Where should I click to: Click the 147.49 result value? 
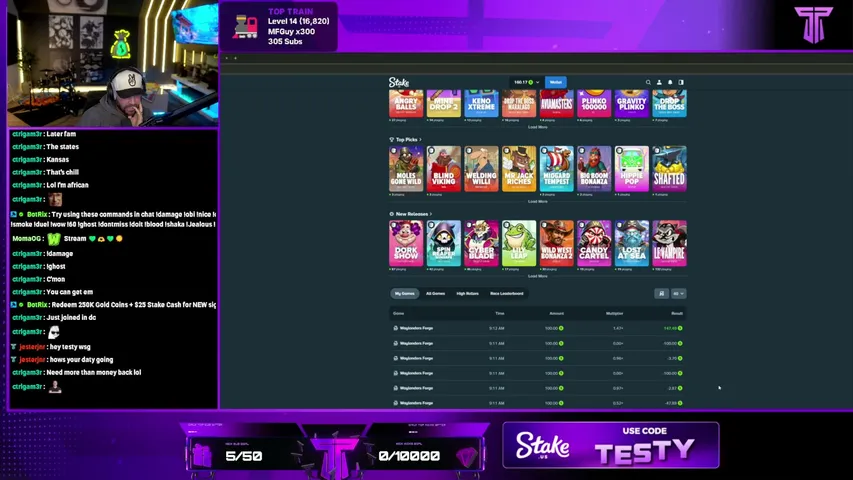pos(670,328)
